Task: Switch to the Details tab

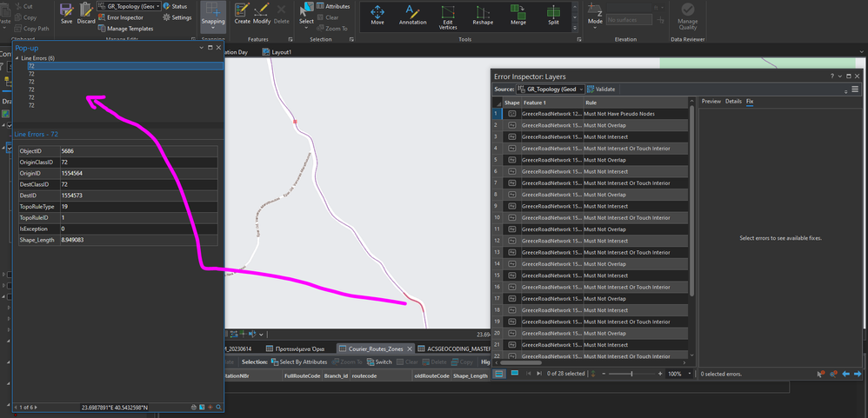Action: pyautogui.click(x=733, y=101)
